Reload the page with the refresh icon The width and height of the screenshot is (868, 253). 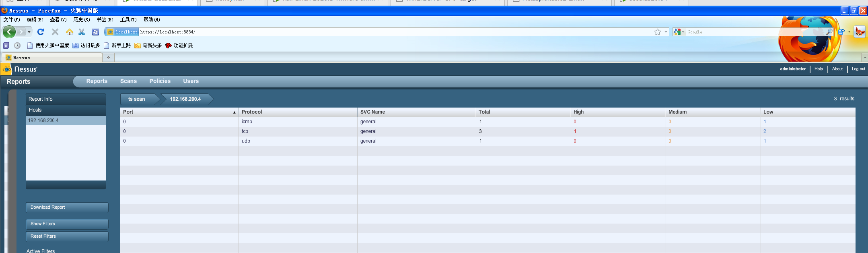click(x=41, y=32)
